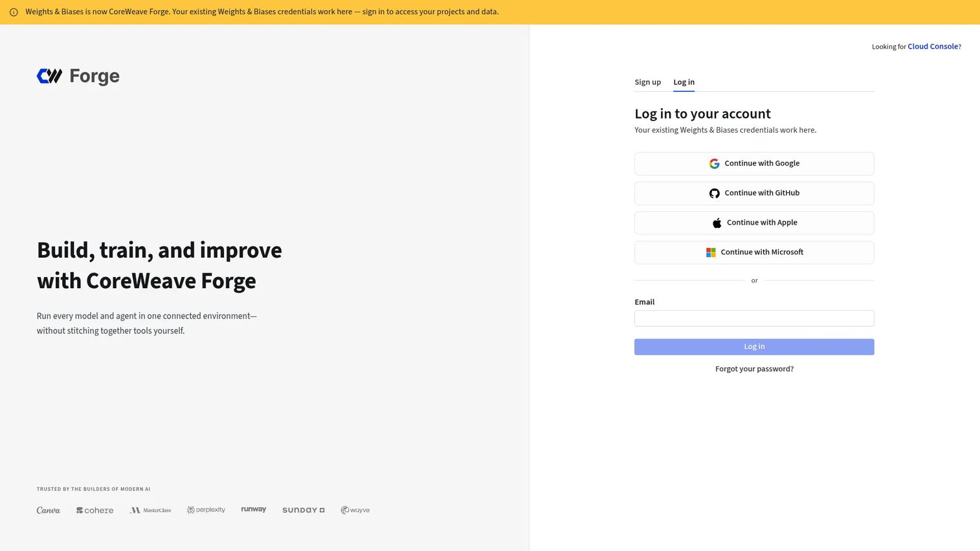
Task: Open the Forgot your password link
Action: (x=754, y=369)
